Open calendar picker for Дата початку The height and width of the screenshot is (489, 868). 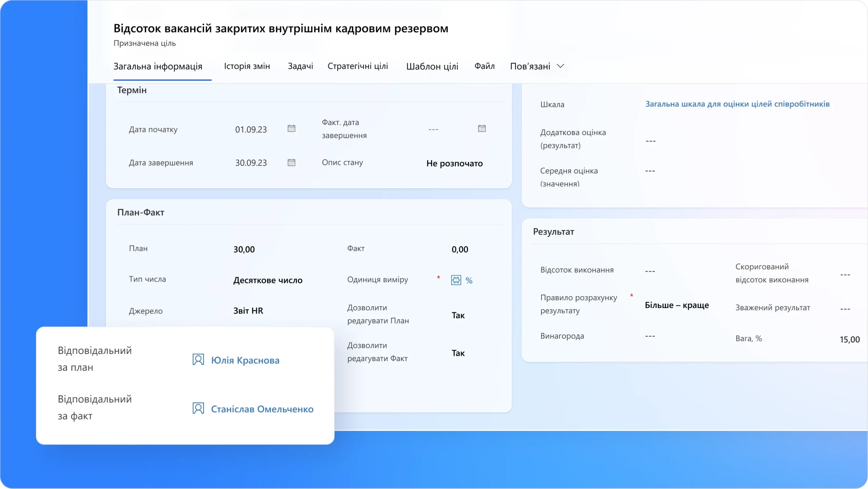[x=291, y=129]
